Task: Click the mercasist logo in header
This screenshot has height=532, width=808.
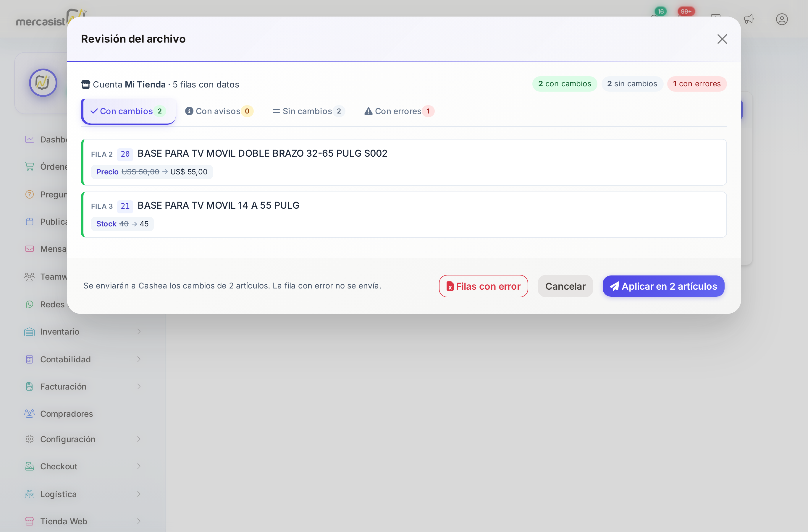Action: (x=51, y=18)
